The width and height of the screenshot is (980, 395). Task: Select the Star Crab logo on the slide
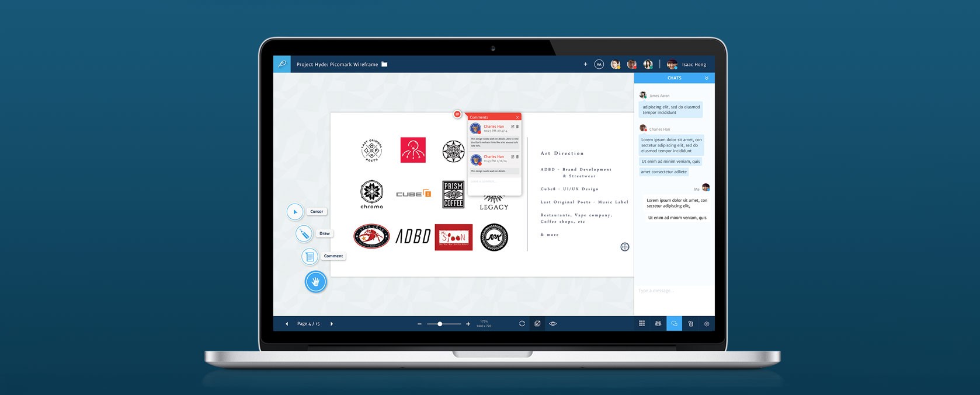tap(371, 236)
